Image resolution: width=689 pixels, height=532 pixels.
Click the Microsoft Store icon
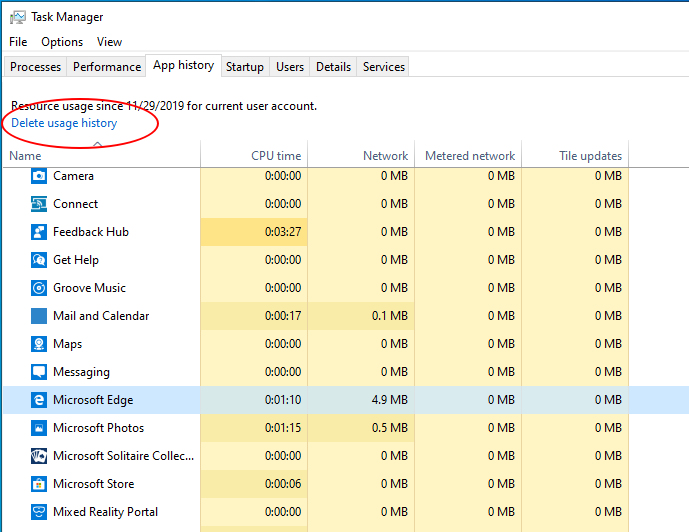pyautogui.click(x=39, y=484)
